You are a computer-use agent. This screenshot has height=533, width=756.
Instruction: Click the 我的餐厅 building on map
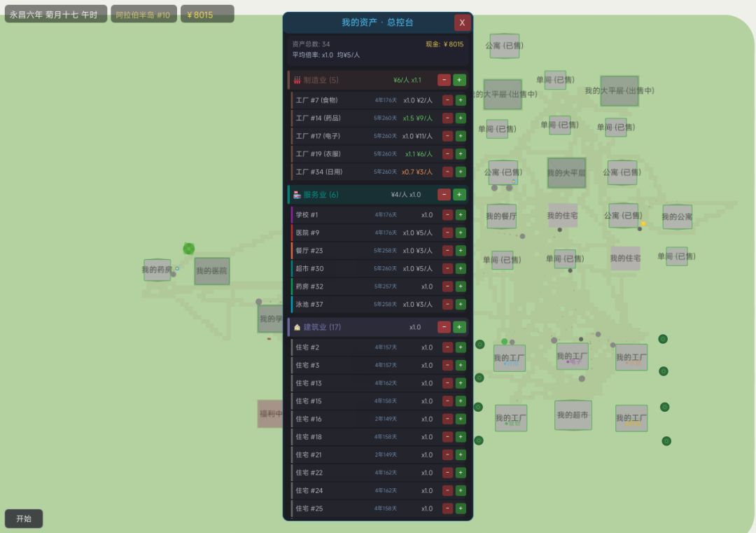(501, 216)
